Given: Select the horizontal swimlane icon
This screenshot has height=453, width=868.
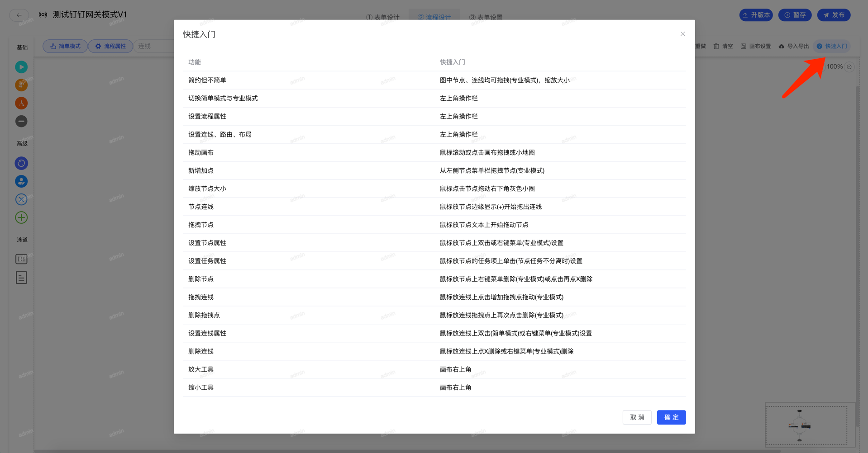Looking at the screenshot, I should coord(21,259).
